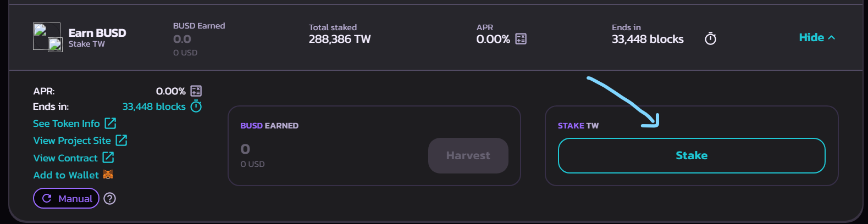Open the teal 33,448 blocks link
868x224 pixels.
154,107
